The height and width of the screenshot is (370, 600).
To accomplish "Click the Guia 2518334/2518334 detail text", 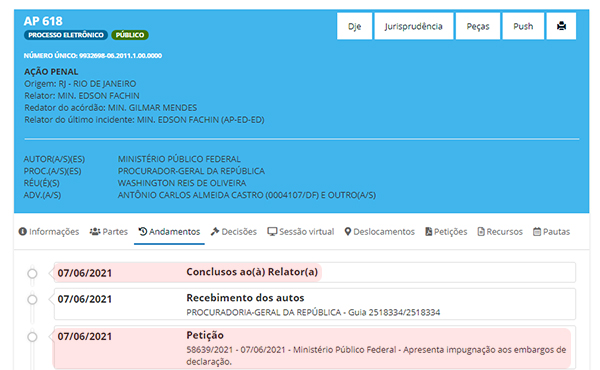I will pyautogui.click(x=394, y=312).
